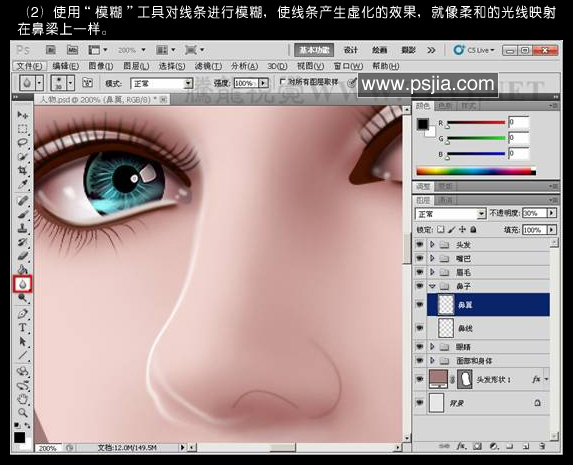The width and height of the screenshot is (573, 465).
Task: Click the delete layer trash icon
Action: coord(542,446)
